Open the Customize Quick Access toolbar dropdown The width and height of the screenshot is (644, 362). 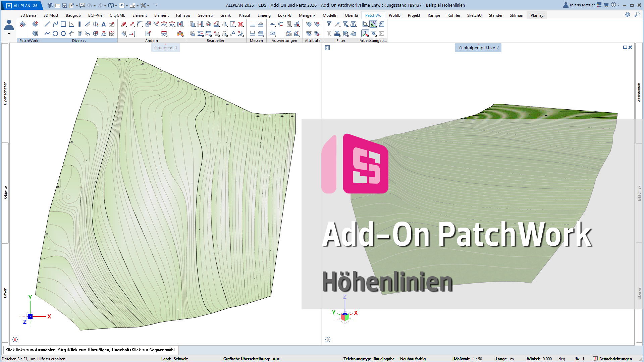coord(156,5)
